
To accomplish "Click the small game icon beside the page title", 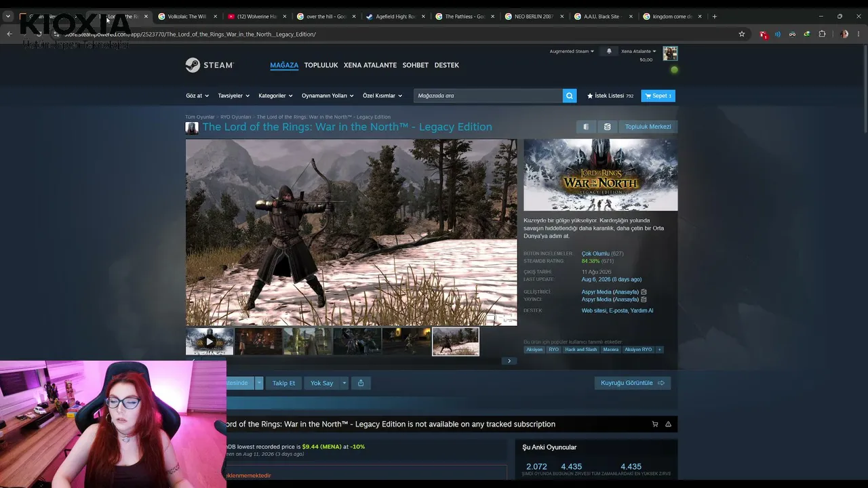I will point(192,127).
